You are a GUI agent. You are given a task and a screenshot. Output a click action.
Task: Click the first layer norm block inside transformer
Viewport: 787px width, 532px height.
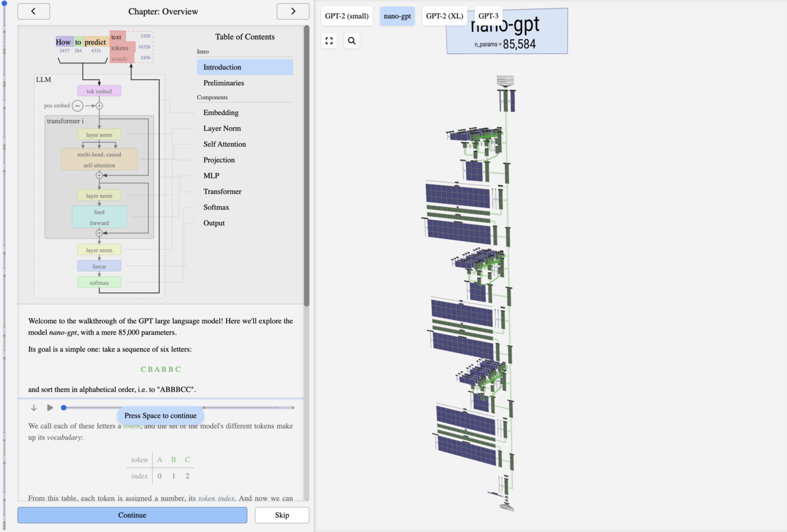point(99,135)
